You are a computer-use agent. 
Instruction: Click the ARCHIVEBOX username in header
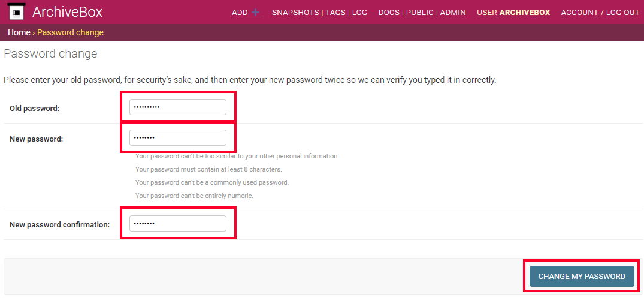tap(524, 13)
